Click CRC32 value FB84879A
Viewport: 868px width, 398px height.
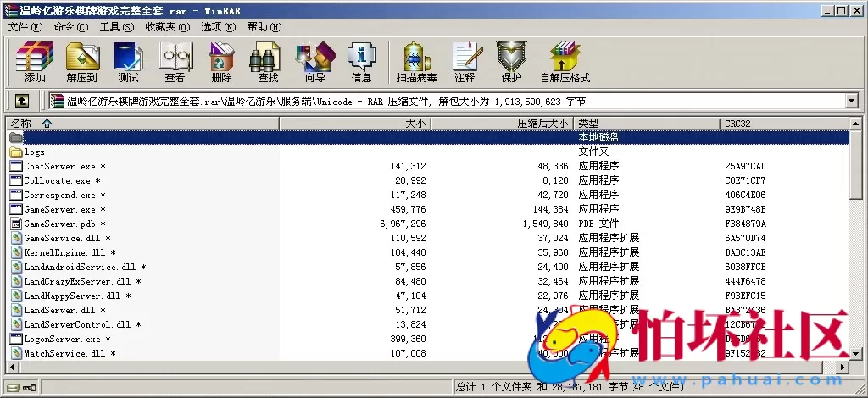pyautogui.click(x=746, y=224)
